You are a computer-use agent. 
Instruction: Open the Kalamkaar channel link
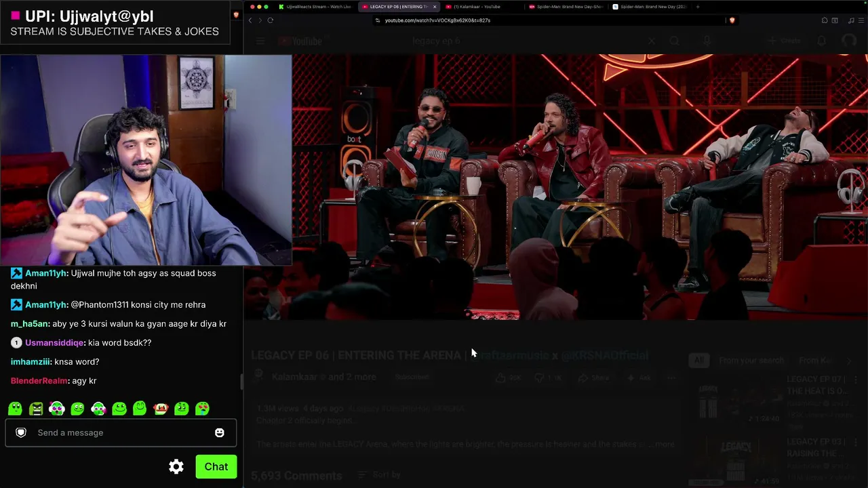point(295,377)
